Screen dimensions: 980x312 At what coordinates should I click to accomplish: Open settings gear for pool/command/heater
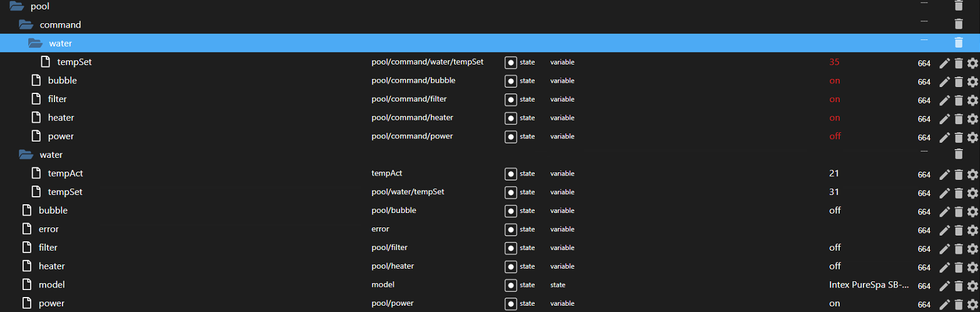[972, 118]
